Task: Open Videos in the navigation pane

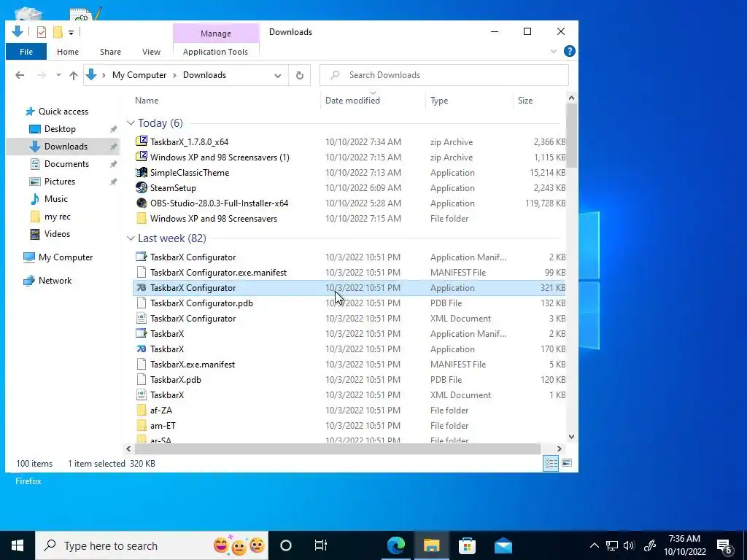Action: [x=57, y=234]
